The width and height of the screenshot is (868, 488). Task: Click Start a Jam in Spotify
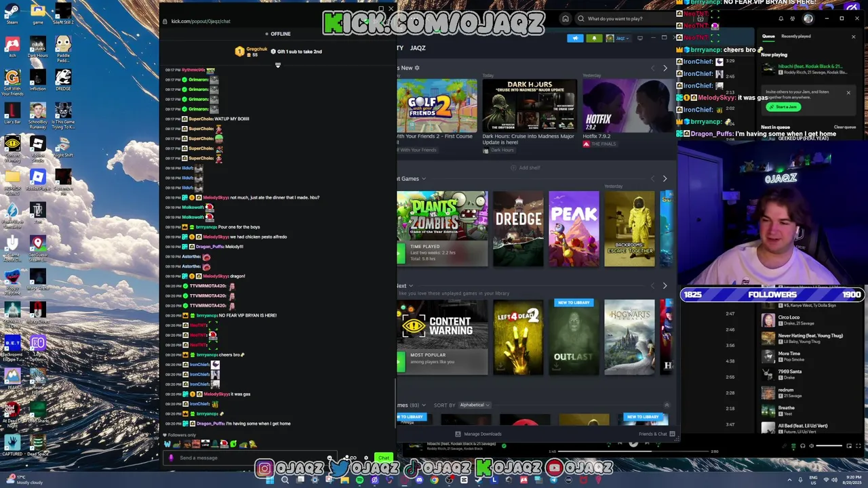[x=784, y=106]
